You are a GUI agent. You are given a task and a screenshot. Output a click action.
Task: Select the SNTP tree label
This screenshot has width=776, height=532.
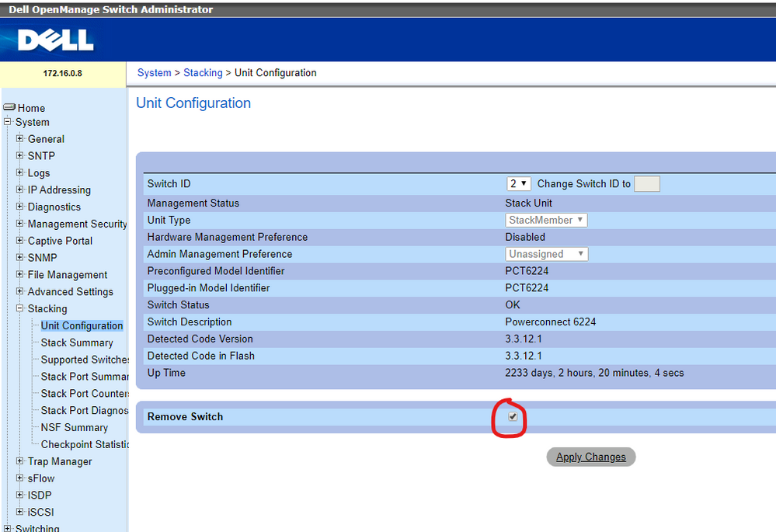click(41, 156)
